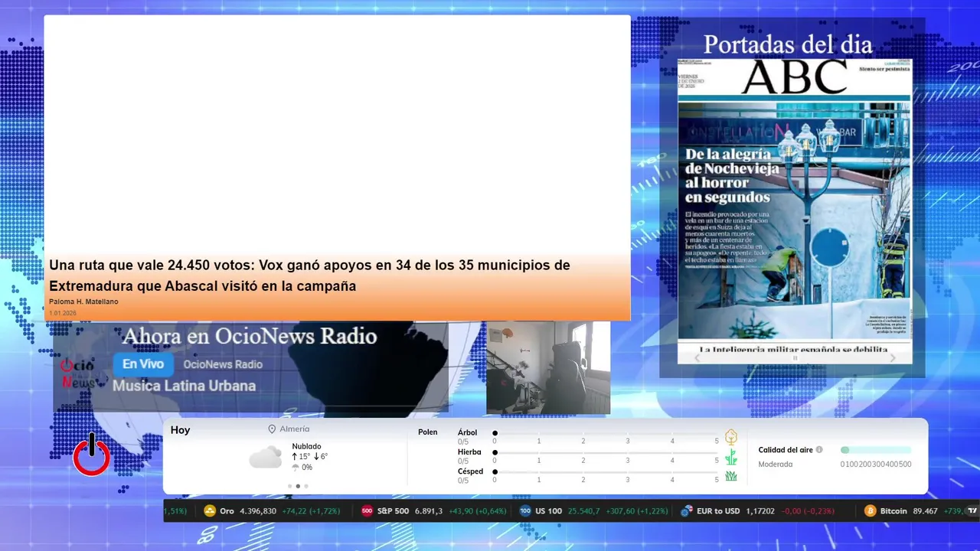Click the US 100 price 25.540,7
980x551 pixels.
click(x=583, y=511)
